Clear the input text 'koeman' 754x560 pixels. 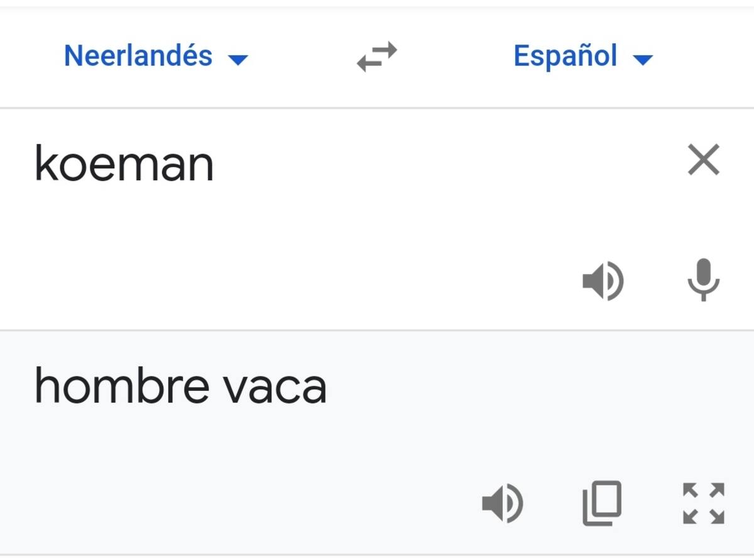click(704, 160)
